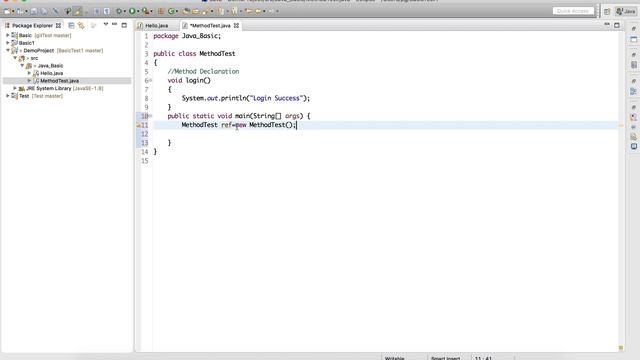Image resolution: width=640 pixels, height=360 pixels.
Task: Collapse main method fold marker at line 10
Action: (150, 116)
